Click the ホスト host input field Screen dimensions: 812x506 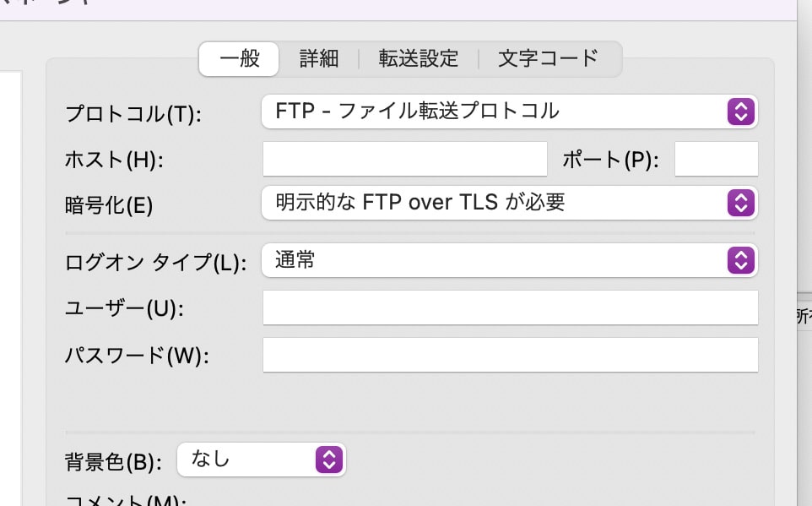405,159
